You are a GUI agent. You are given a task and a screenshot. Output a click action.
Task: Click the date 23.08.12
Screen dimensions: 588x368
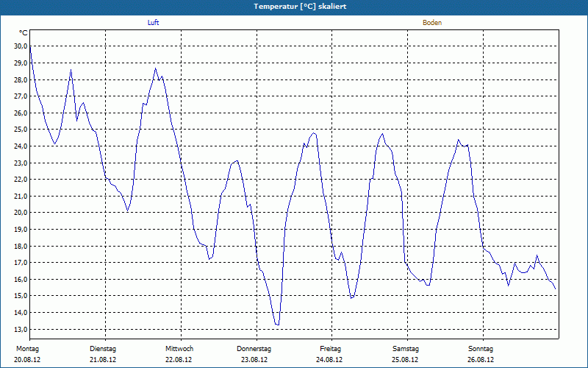pyautogui.click(x=254, y=359)
